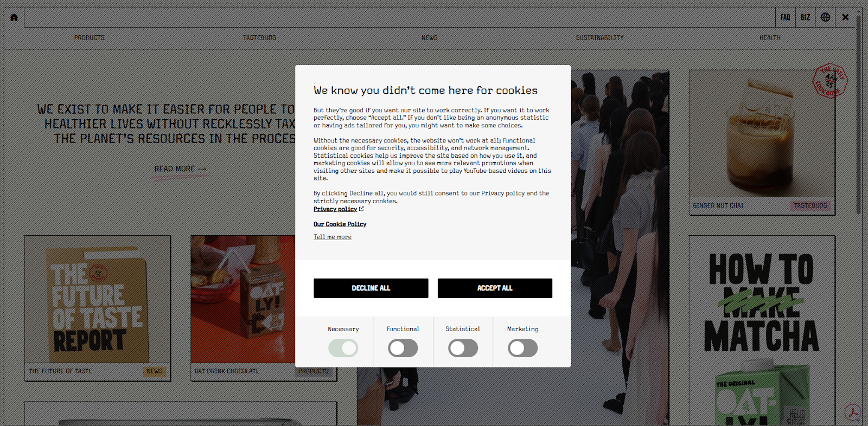Click the external link icon beside Privacy policy
868x426 pixels.
[361, 209]
